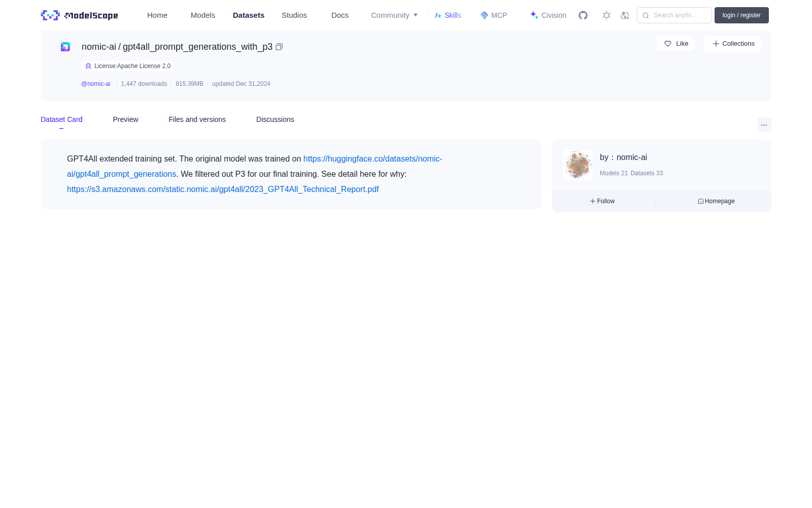
Task: Select the Dataset Card tab
Action: pyautogui.click(x=61, y=119)
